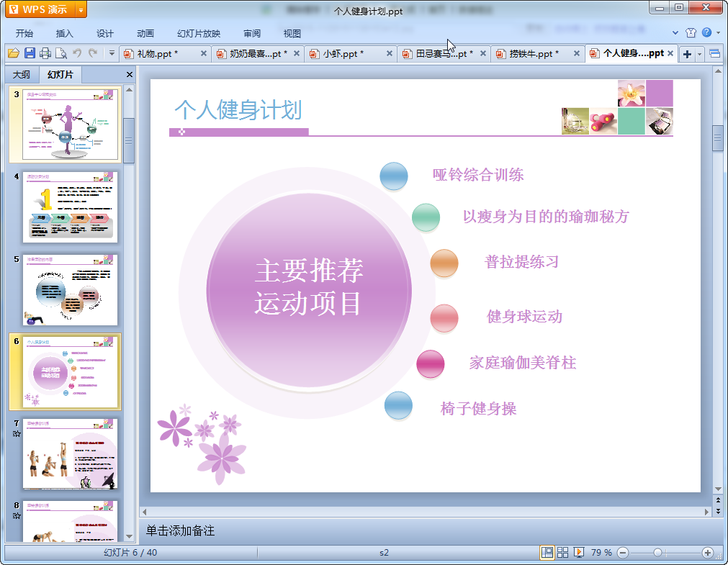728x565 pixels.
Task: Open the help dropdown arrow
Action: point(718,33)
